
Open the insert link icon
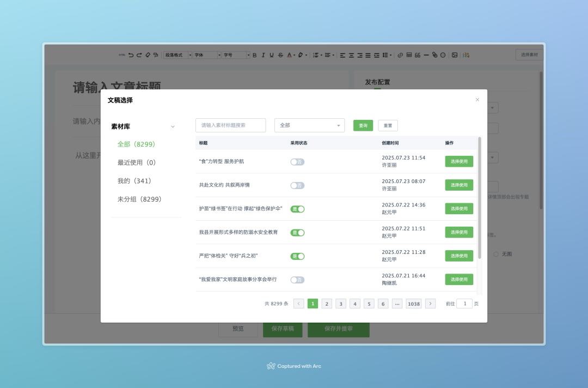click(400, 54)
